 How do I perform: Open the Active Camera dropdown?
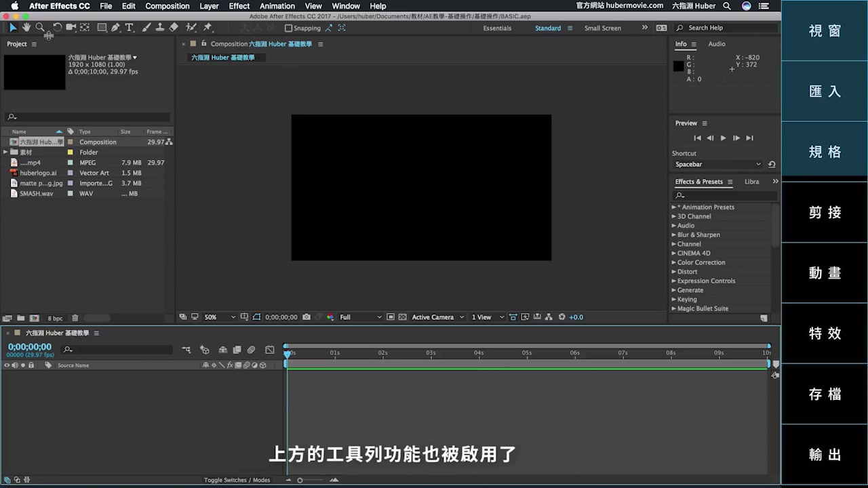(x=437, y=317)
